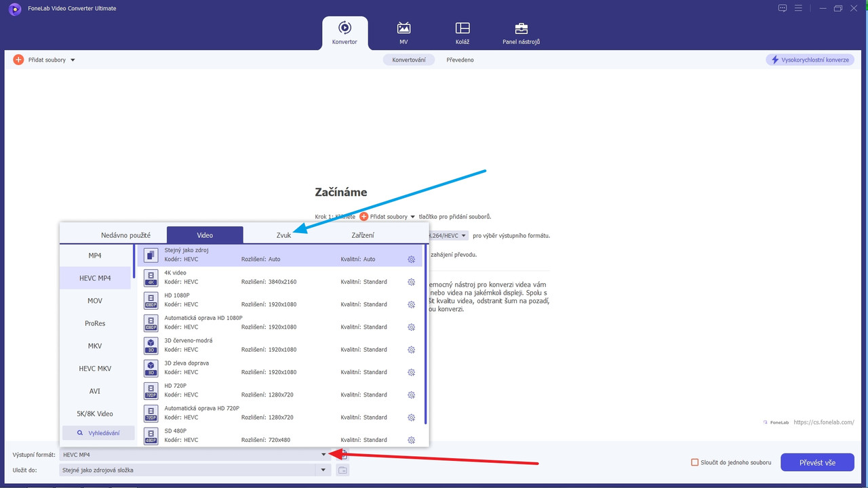
Task: Open settings gear for HD 720P
Action: tap(411, 395)
